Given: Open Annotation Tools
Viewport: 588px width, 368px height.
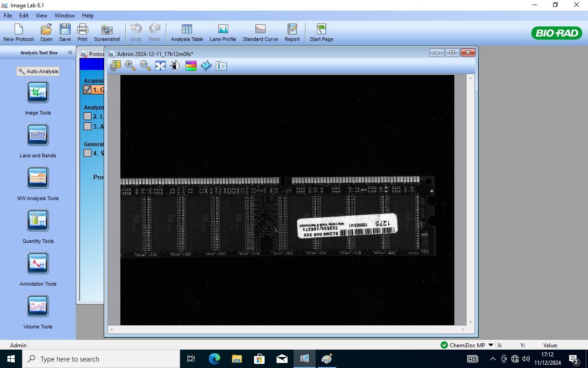Looking at the screenshot, I should [x=38, y=264].
